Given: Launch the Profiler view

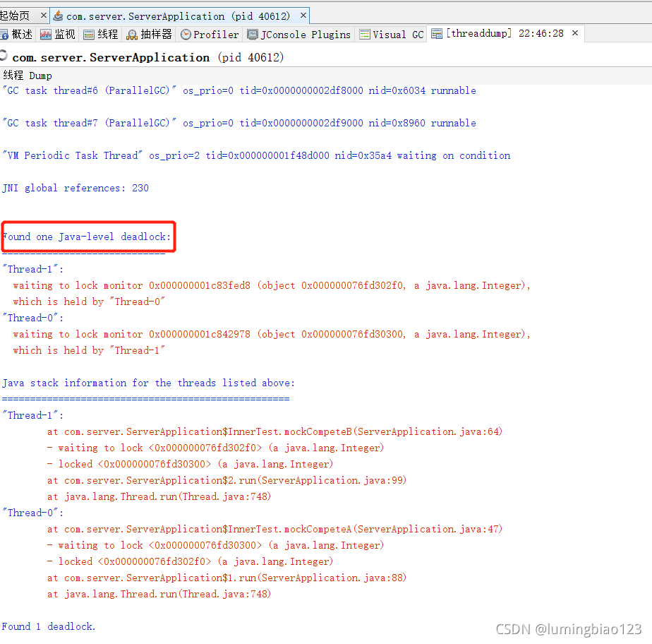Looking at the screenshot, I should coord(209,34).
